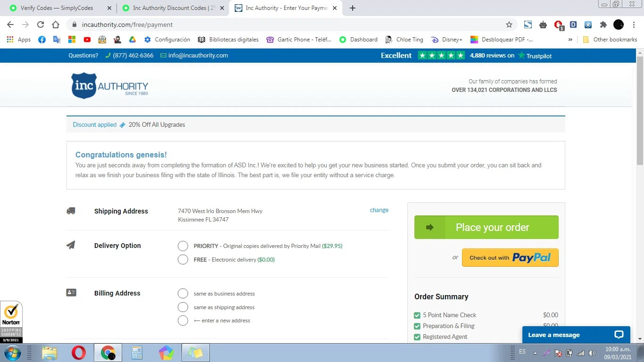
Task: Open the Google Drive bookmark icon
Action: 132,40
